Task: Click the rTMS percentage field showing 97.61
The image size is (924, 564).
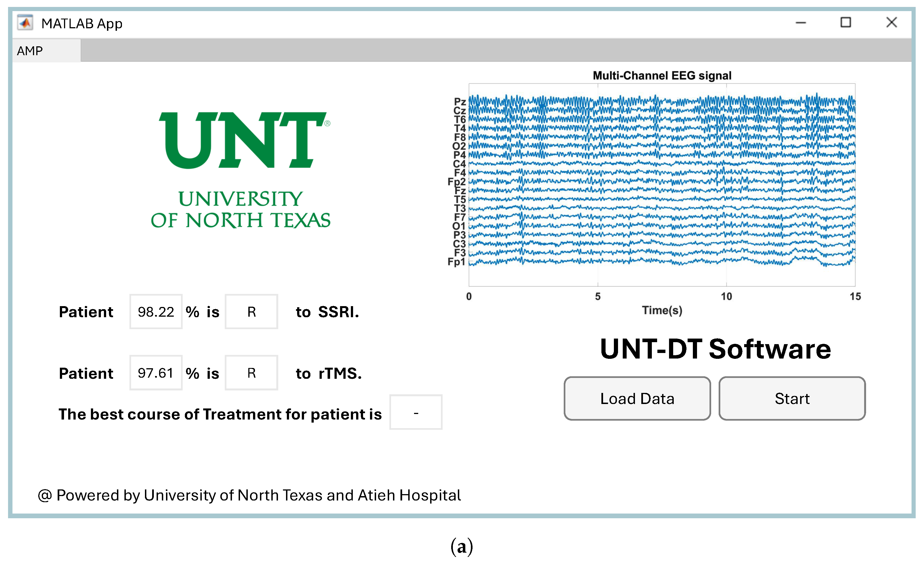Action: pyautogui.click(x=156, y=373)
